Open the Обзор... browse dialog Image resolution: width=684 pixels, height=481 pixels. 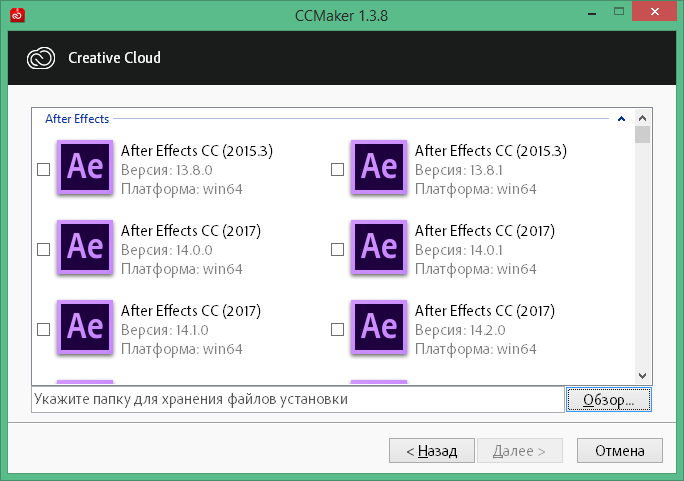(609, 399)
